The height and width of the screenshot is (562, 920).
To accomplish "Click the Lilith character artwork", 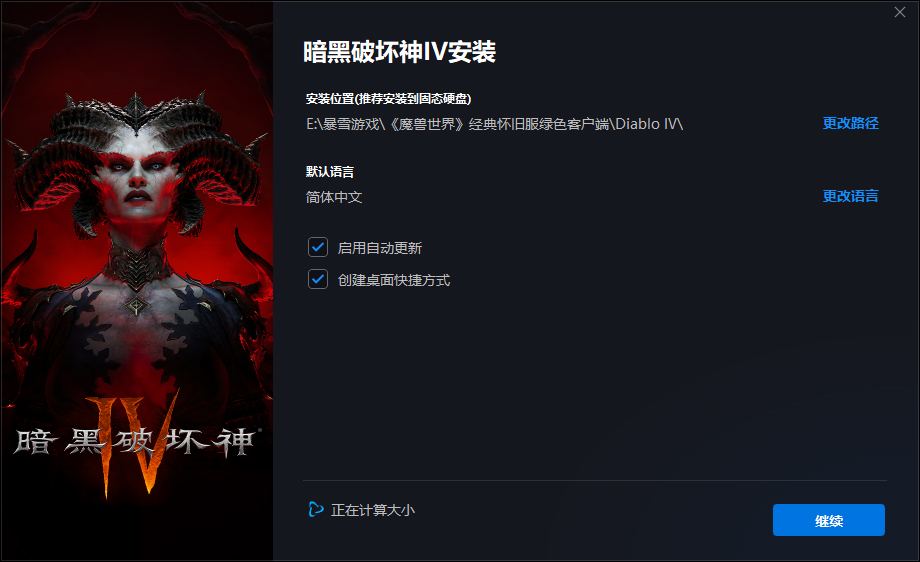I will pyautogui.click(x=137, y=246).
